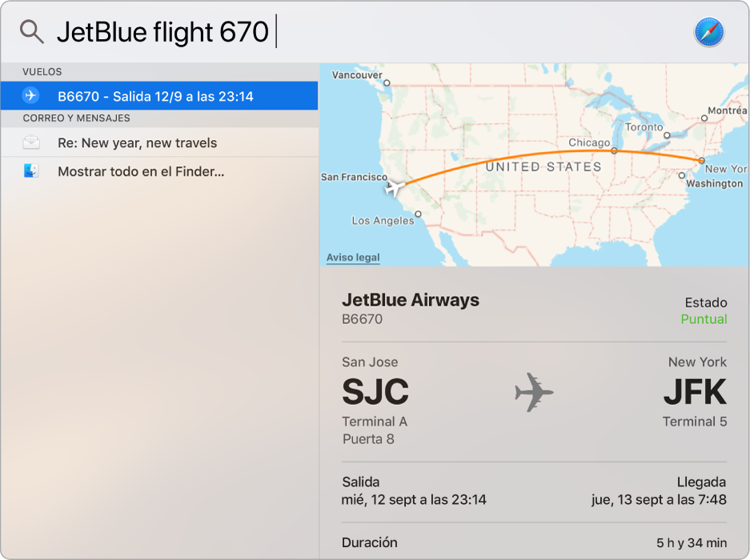Image resolution: width=750 pixels, height=560 pixels.
Task: Click the green Puntual status text
Action: pos(704,319)
